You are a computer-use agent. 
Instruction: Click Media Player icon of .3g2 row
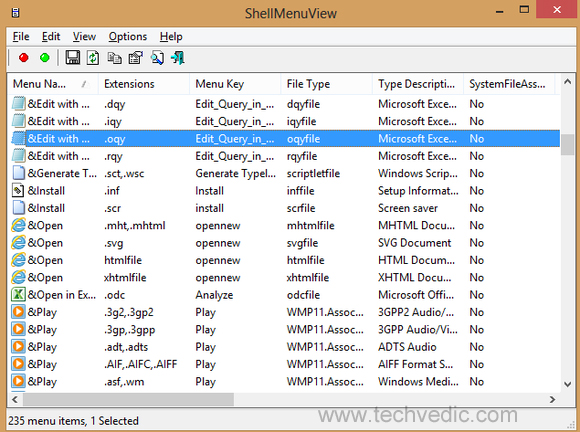point(18,312)
